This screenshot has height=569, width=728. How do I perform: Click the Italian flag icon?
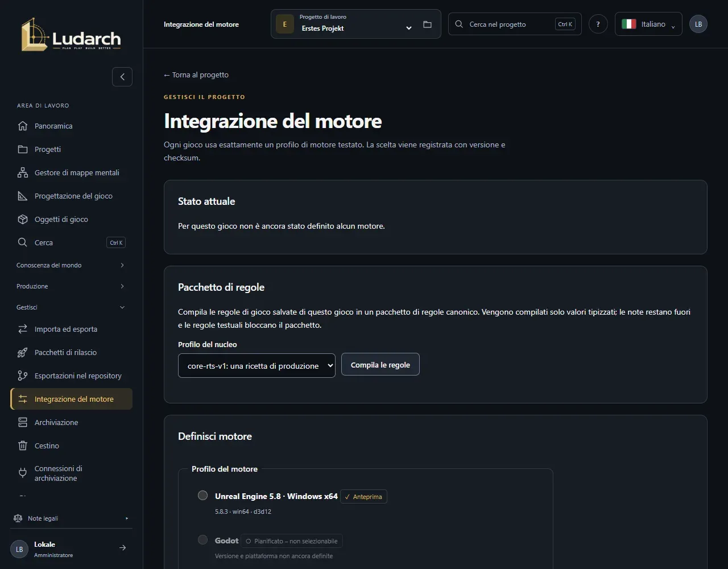pyautogui.click(x=628, y=24)
